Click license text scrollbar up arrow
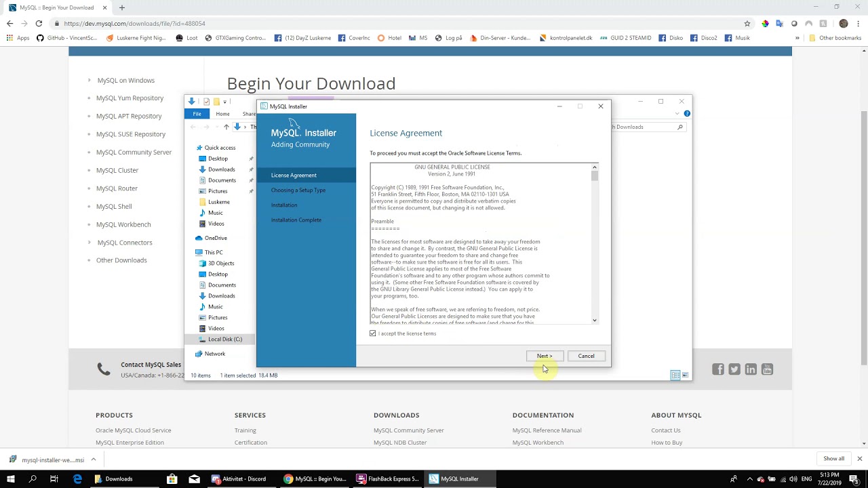The image size is (868, 488). point(595,167)
